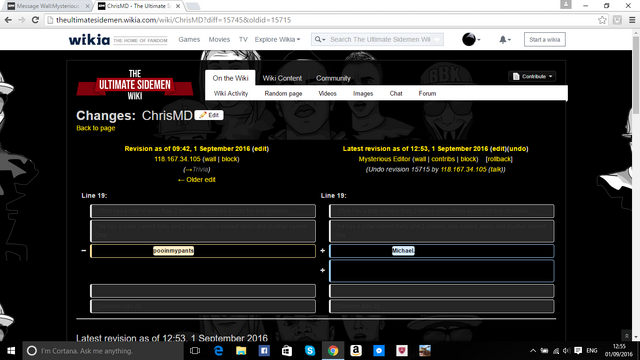Click Start a wikia button
The height and width of the screenshot is (360, 640).
544,40
